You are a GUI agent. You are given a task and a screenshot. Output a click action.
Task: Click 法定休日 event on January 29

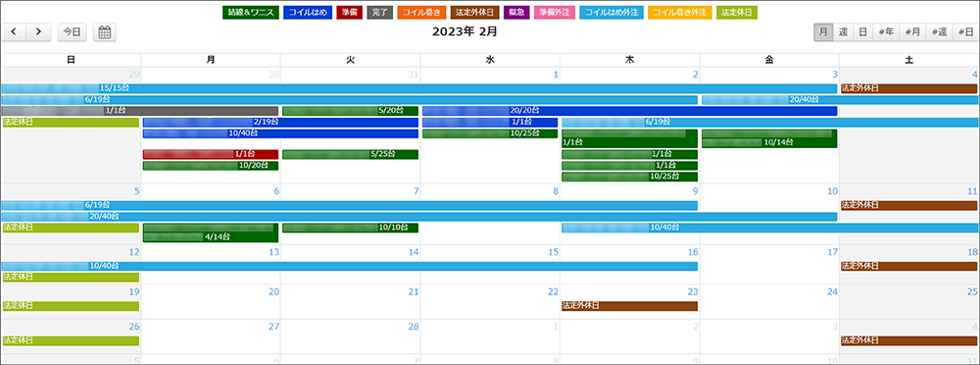(x=71, y=122)
